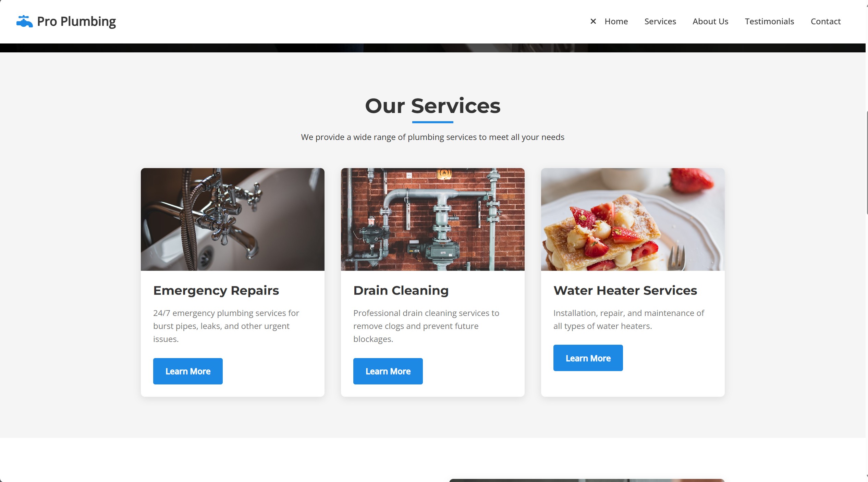Select the faucet photo on Emergency Repairs card
This screenshot has height=482, width=868.
pyautogui.click(x=233, y=219)
